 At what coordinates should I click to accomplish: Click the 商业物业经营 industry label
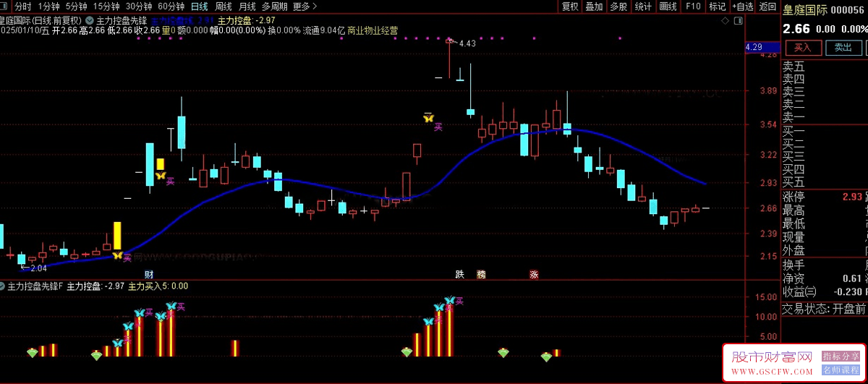click(x=373, y=31)
